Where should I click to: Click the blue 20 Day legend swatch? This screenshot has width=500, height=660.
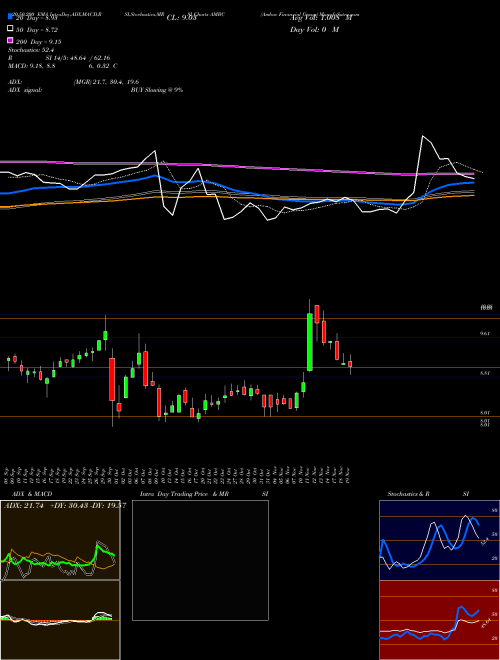tap(11, 17)
